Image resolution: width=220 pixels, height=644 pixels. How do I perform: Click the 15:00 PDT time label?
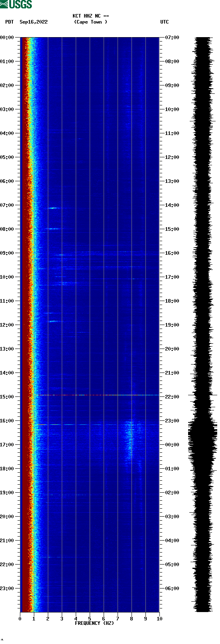click(x=7, y=397)
